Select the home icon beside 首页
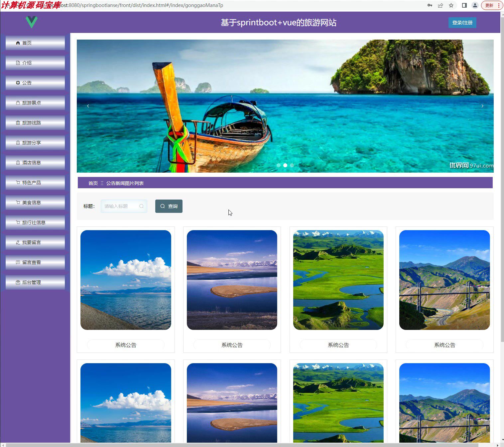Image resolution: width=504 pixels, height=447 pixels. point(18,43)
